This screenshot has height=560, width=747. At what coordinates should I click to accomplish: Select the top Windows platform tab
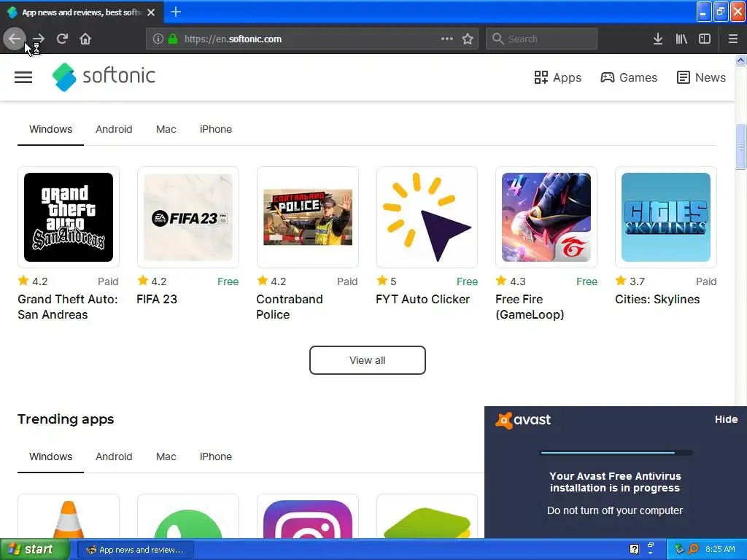point(50,129)
